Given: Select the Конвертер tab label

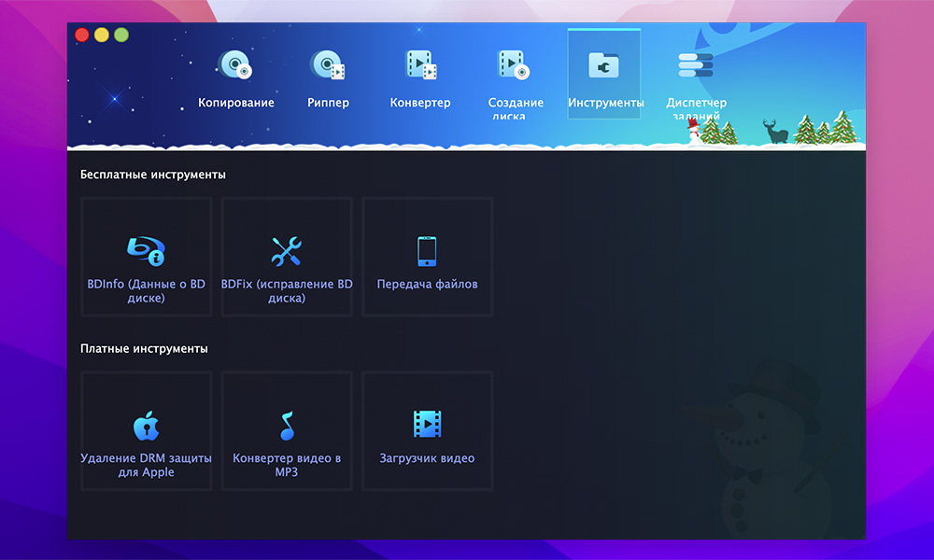Looking at the screenshot, I should coord(420,103).
